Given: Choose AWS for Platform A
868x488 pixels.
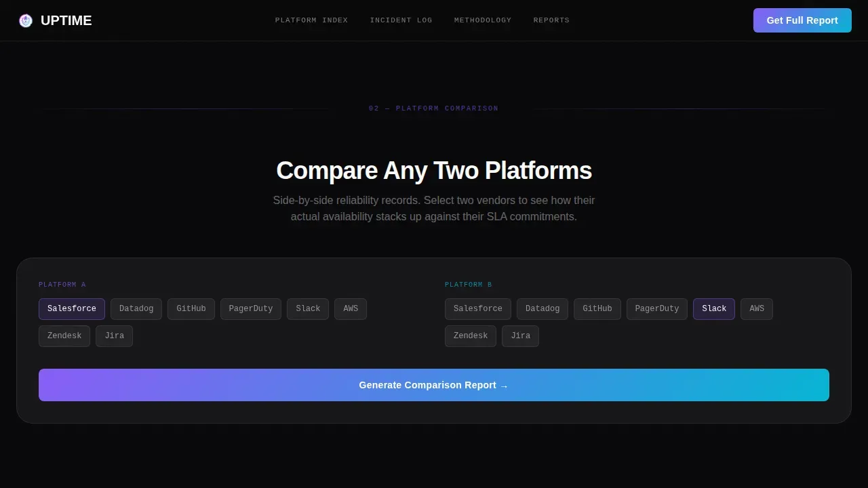Looking at the screenshot, I should tap(351, 309).
